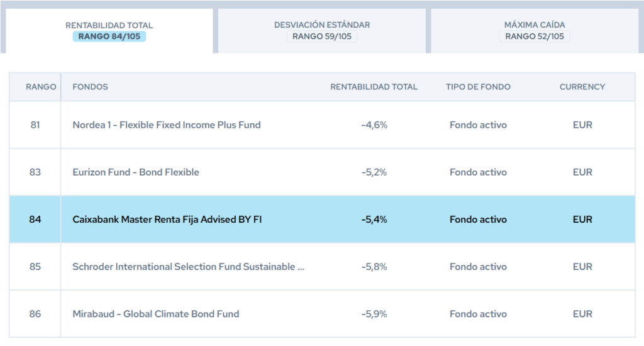Open Schroder International Selection Fund Sustainable
The height and width of the screenshot is (346, 644).
[x=189, y=267]
